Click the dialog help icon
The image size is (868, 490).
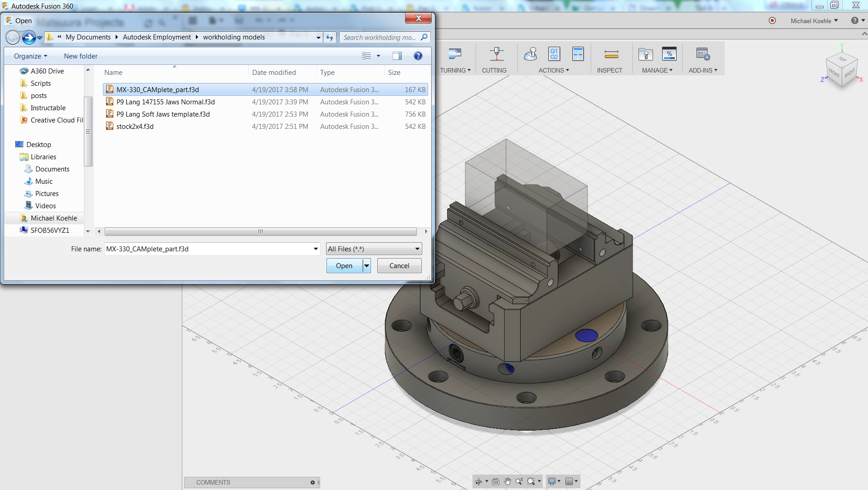point(418,56)
